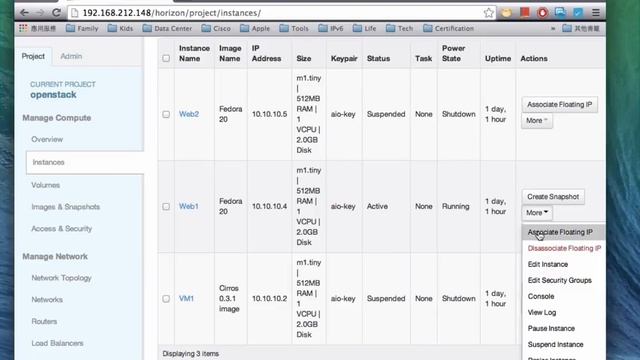Open the Data Center bookmarks folder
This screenshot has height=360, width=640.
click(x=167, y=28)
